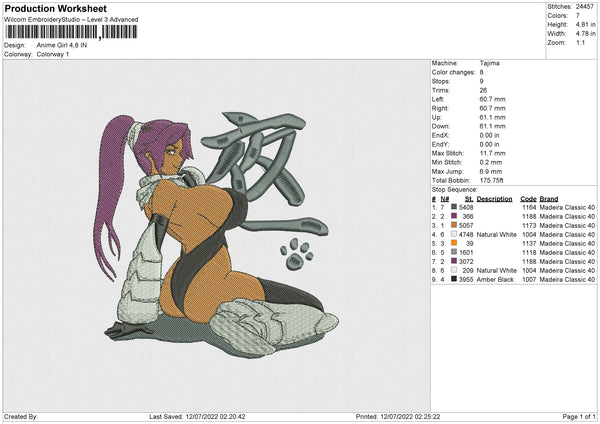
Task: Click the Color changes value 8
Action: pyautogui.click(x=481, y=72)
